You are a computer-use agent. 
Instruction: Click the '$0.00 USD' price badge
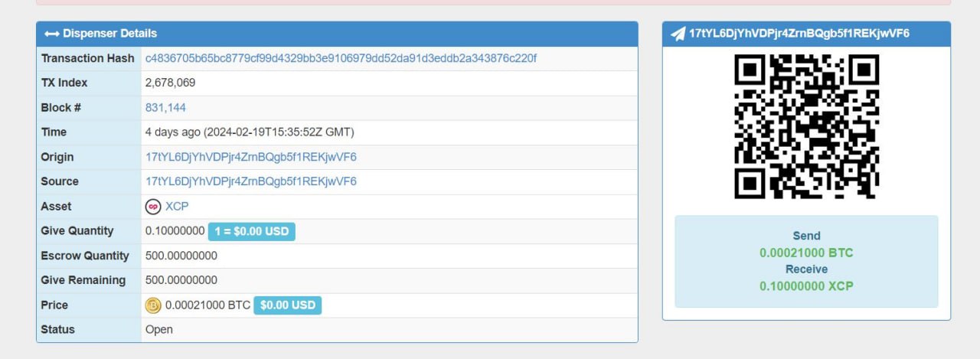(x=288, y=305)
